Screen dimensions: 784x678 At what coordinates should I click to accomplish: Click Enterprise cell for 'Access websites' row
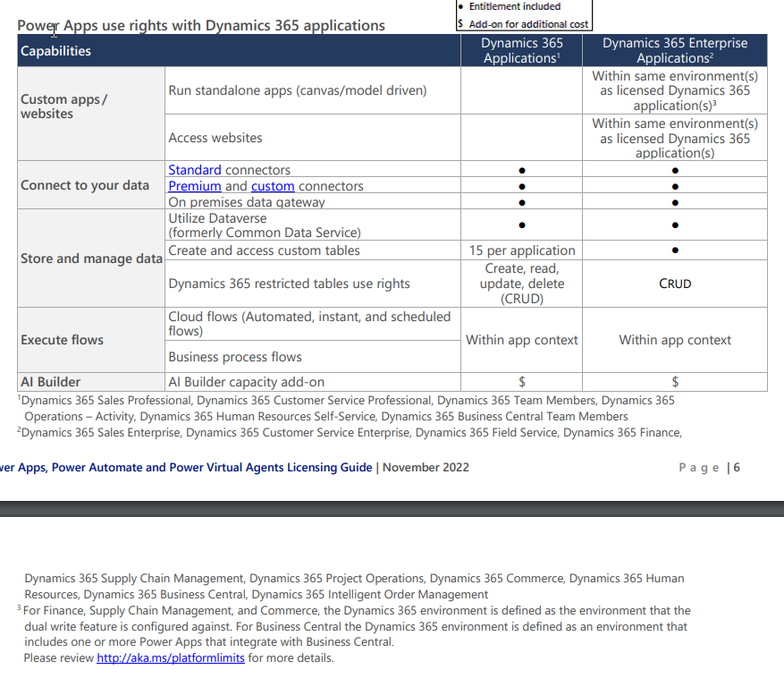click(675, 138)
